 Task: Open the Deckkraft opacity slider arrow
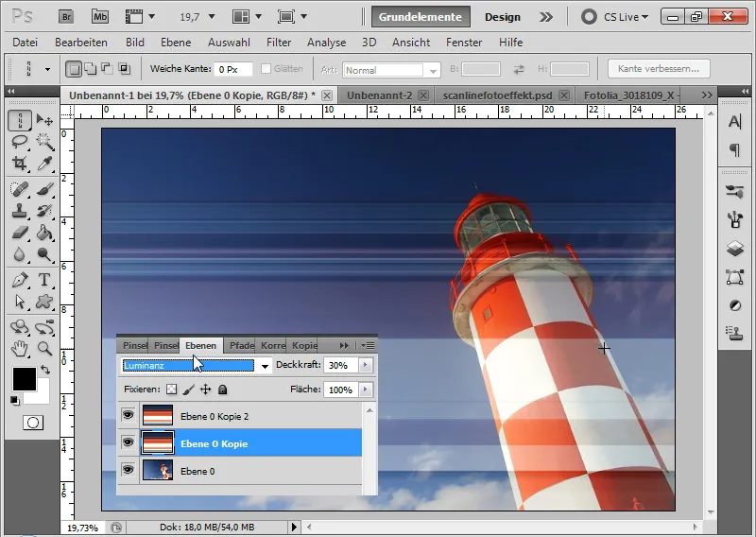point(366,365)
